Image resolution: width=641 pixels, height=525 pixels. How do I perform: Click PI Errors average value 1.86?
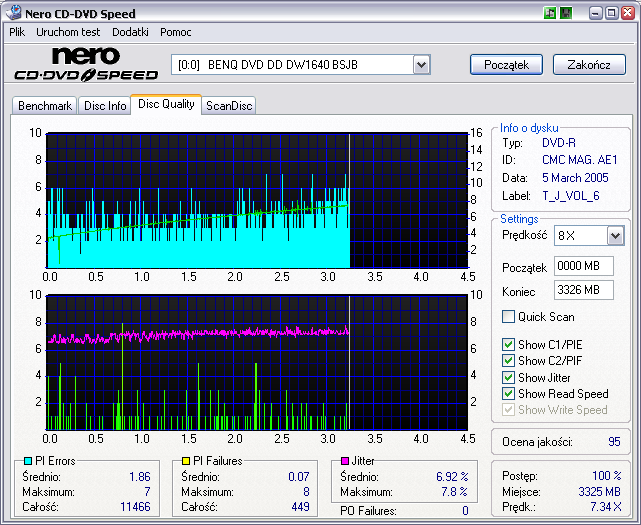pyautogui.click(x=140, y=477)
